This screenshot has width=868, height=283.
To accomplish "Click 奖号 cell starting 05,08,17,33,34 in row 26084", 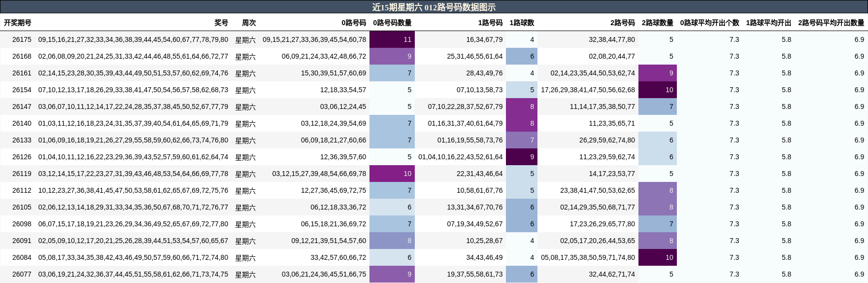I will (133, 257).
